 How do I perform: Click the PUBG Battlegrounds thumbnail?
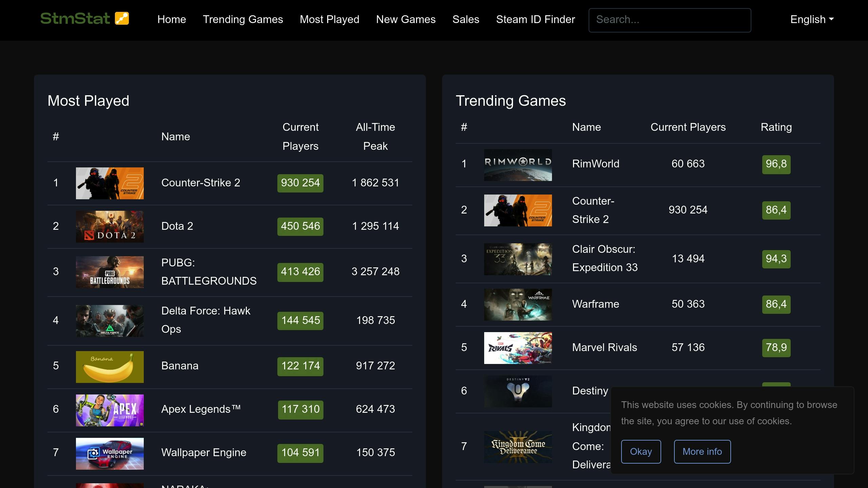coord(110,272)
